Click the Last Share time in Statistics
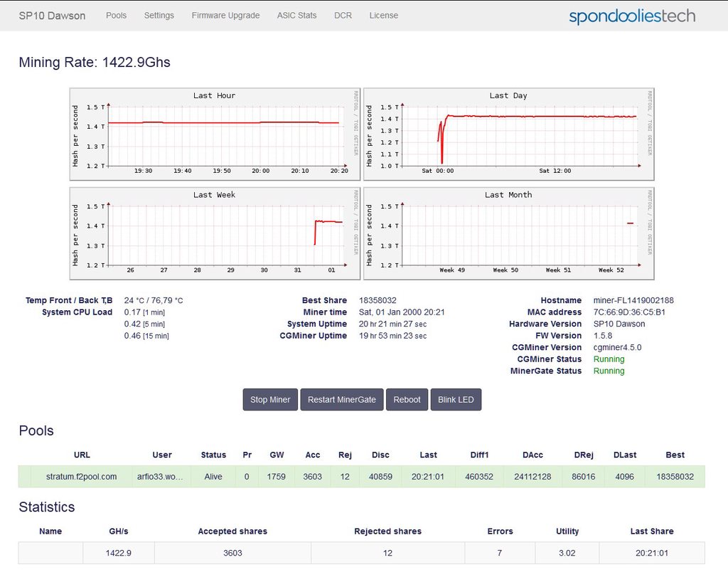Image resolution: width=728 pixels, height=587 pixels. click(652, 553)
